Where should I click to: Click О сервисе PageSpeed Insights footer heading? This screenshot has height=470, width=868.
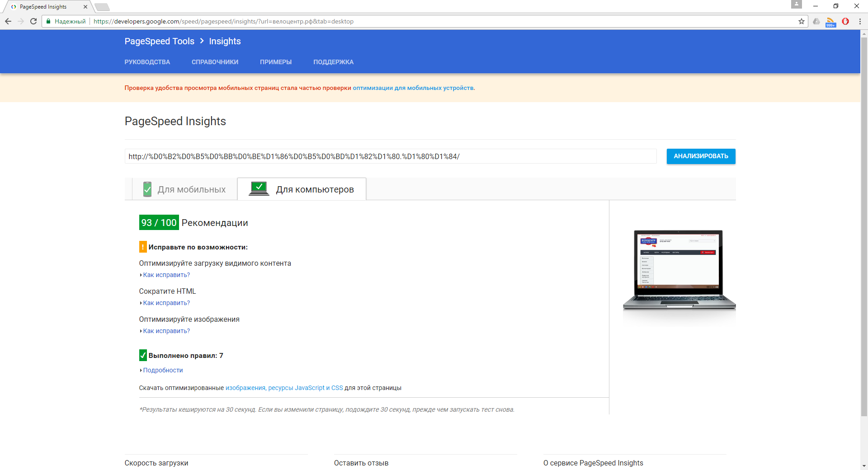click(593, 463)
